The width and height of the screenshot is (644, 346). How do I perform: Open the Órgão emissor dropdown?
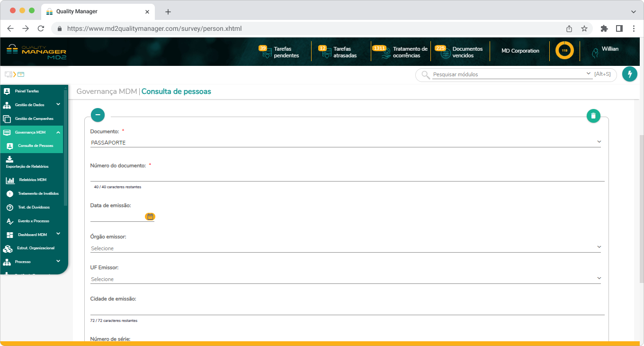point(599,246)
